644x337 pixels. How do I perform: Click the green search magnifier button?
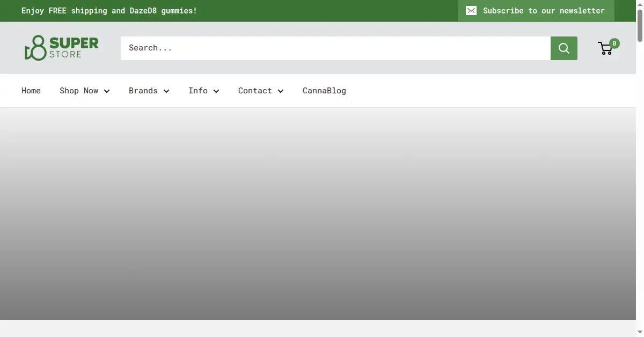(x=564, y=48)
